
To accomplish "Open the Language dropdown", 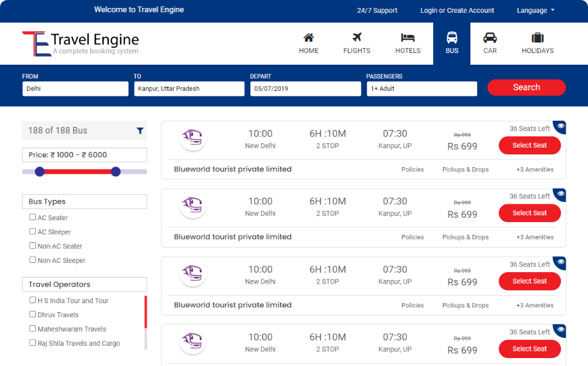I will pyautogui.click(x=535, y=10).
